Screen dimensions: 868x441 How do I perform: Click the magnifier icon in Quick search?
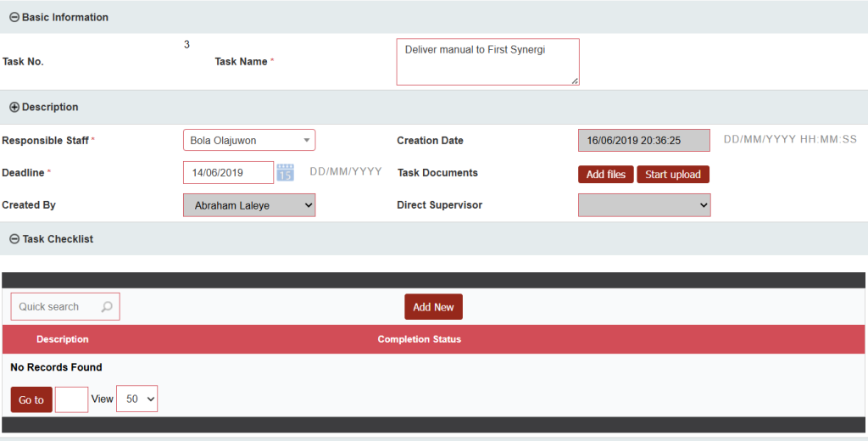pyautogui.click(x=107, y=307)
